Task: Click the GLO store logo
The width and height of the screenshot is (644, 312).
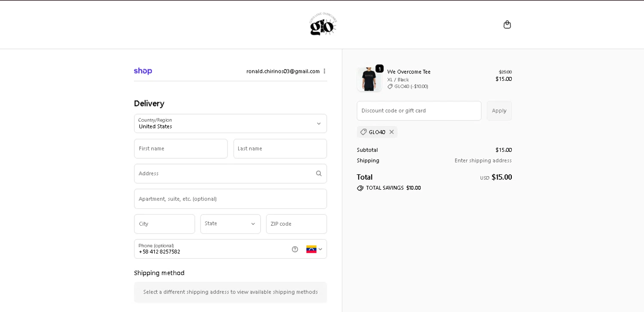Action: point(323,24)
